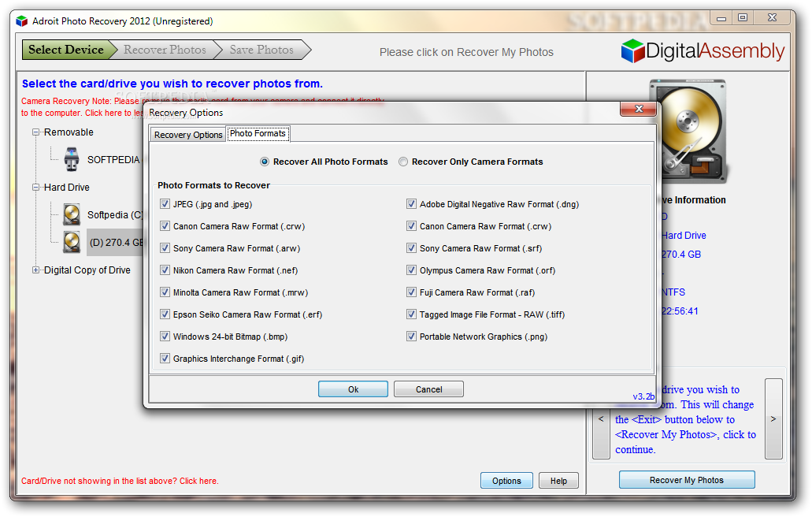Select the Photo Formats tab
Viewport: 812px width, 517px height.
[x=258, y=134]
